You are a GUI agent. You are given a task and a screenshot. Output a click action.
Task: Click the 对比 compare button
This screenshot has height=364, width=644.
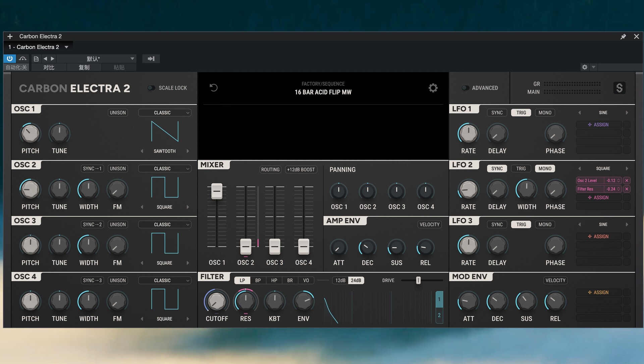coord(49,67)
